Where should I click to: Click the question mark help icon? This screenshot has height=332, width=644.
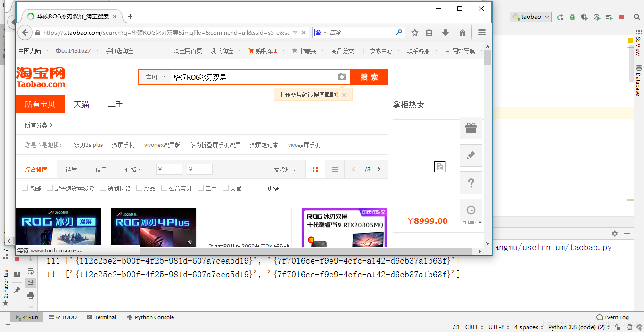(471, 183)
